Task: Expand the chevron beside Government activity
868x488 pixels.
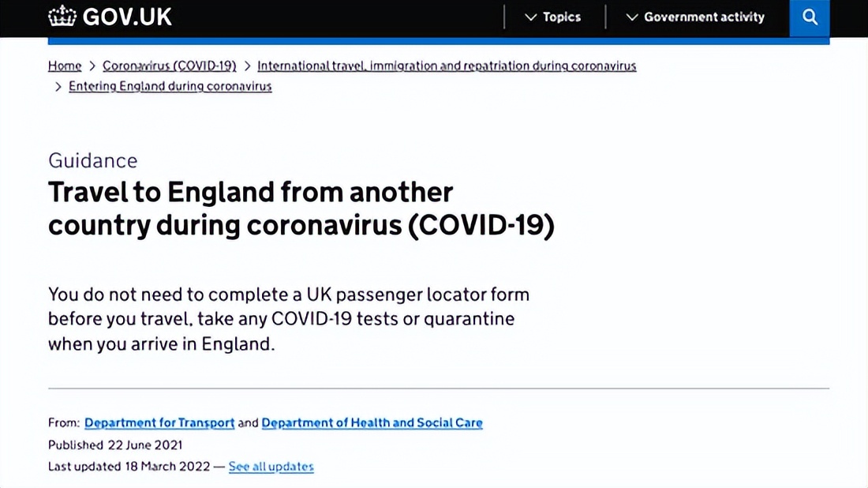Action: pos(631,17)
